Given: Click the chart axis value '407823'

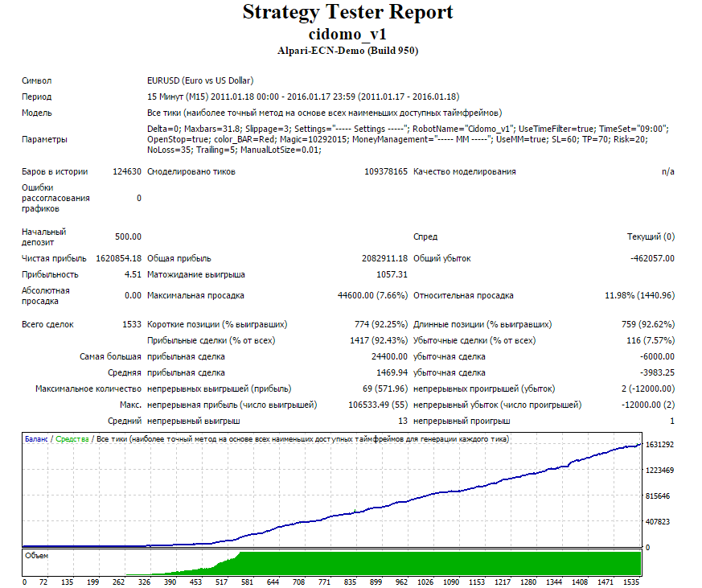Looking at the screenshot, I should pyautogui.click(x=658, y=522).
